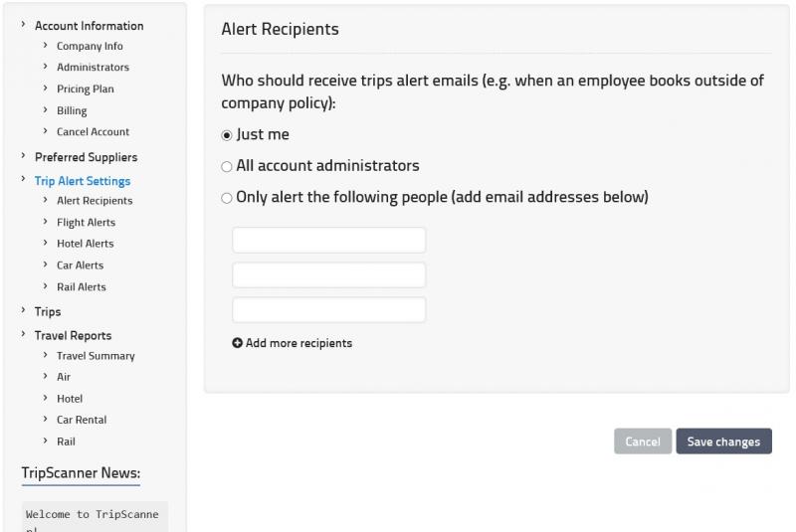Image resolution: width=796 pixels, height=532 pixels.
Task: Focus the third recipient email field
Action: [x=329, y=310]
